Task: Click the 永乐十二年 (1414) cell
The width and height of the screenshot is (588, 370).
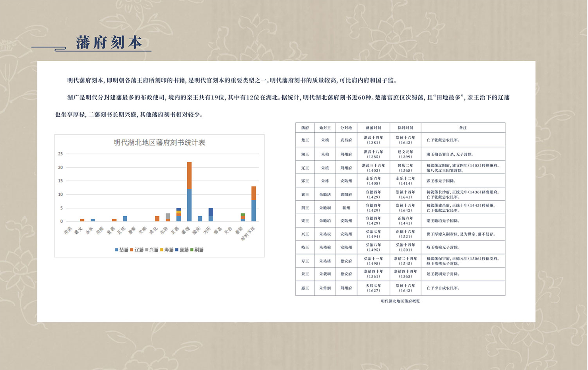Action: coord(406,181)
